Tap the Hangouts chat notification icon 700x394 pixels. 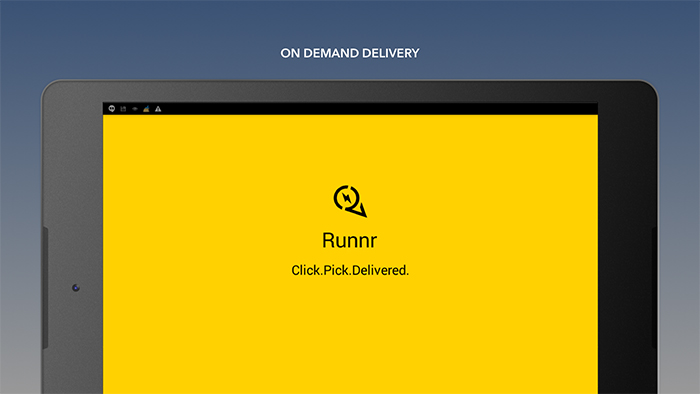pyautogui.click(x=112, y=108)
